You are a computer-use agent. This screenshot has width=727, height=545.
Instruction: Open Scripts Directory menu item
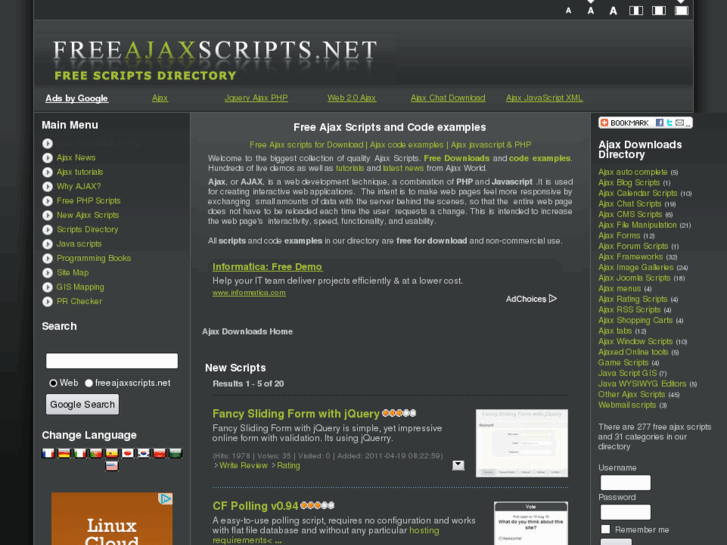pyautogui.click(x=87, y=230)
